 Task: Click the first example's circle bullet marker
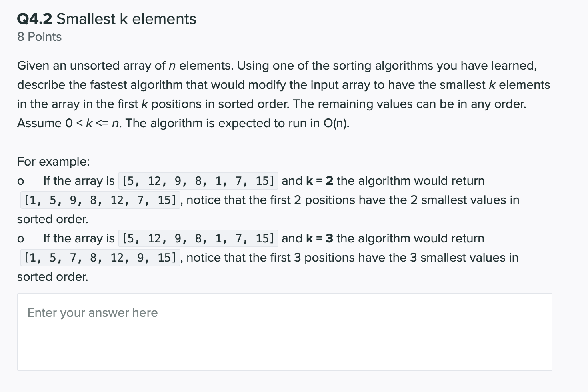click(x=21, y=182)
